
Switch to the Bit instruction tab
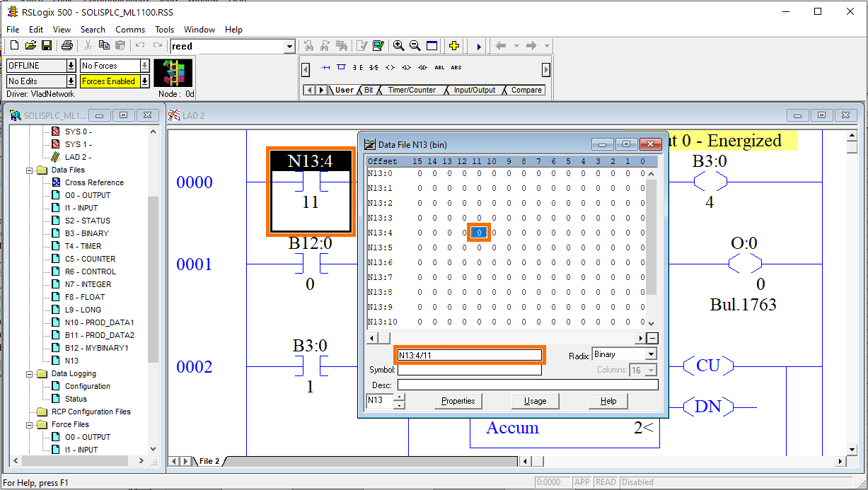tap(369, 90)
